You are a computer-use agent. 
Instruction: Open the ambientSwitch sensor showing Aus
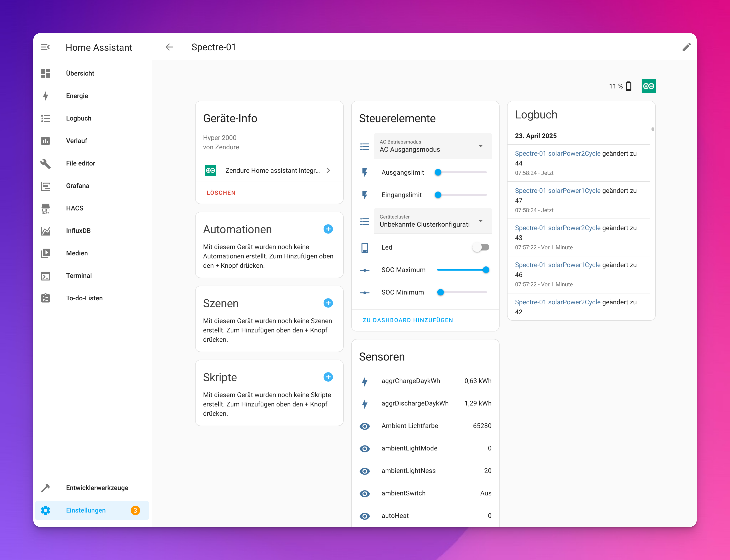tap(425, 493)
